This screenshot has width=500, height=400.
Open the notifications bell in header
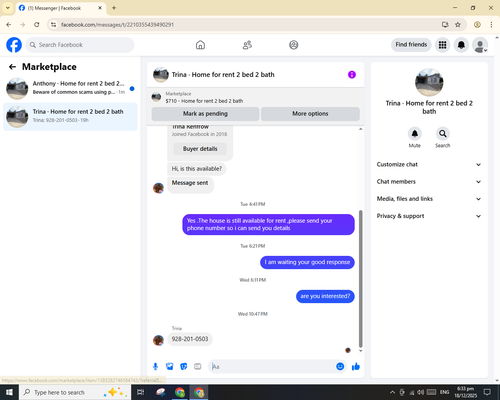(x=461, y=45)
